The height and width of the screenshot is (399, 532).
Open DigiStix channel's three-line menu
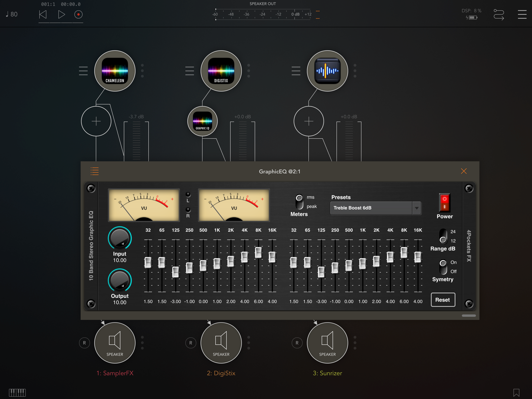click(x=189, y=71)
